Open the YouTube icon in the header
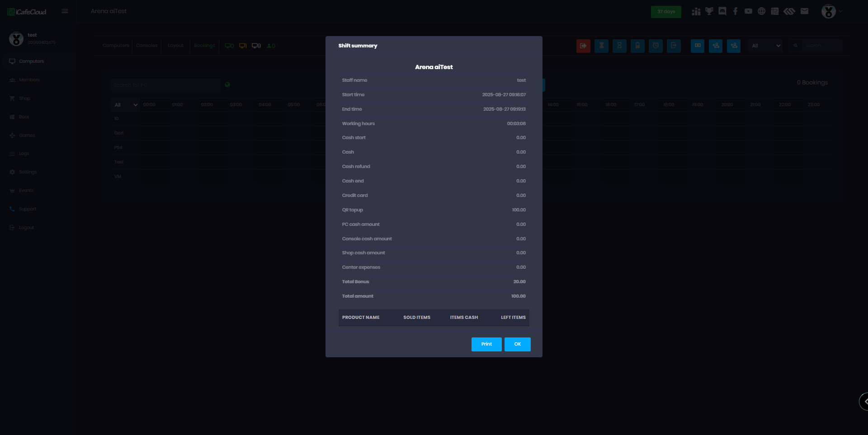Screen dimensions: 868x435 (x=749, y=11)
